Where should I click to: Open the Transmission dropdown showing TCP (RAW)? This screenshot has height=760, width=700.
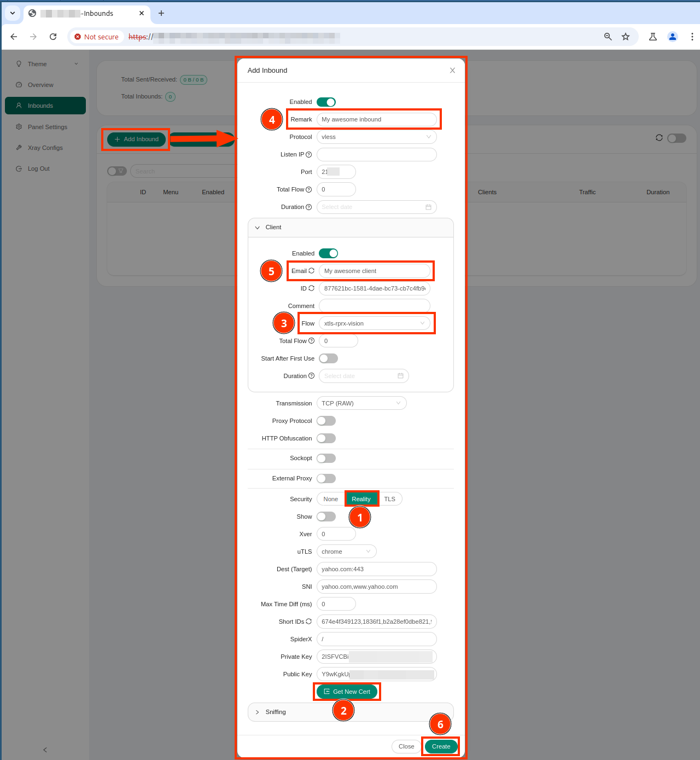click(361, 403)
